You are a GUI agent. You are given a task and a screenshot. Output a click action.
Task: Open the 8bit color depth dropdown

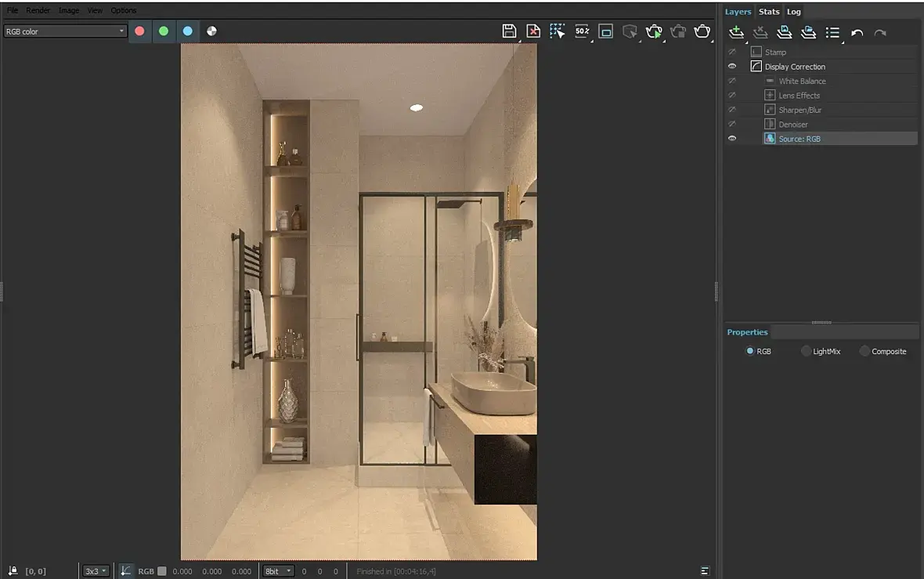point(279,571)
